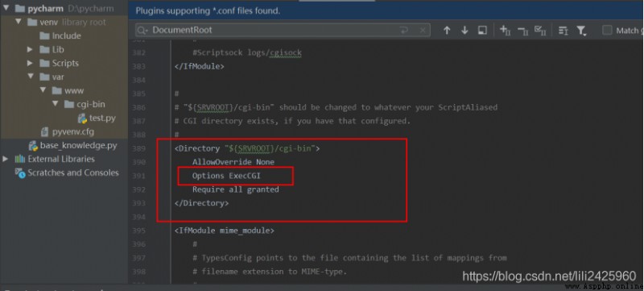Select pyvenv.cfg file
644x291 pixels.
(67, 132)
